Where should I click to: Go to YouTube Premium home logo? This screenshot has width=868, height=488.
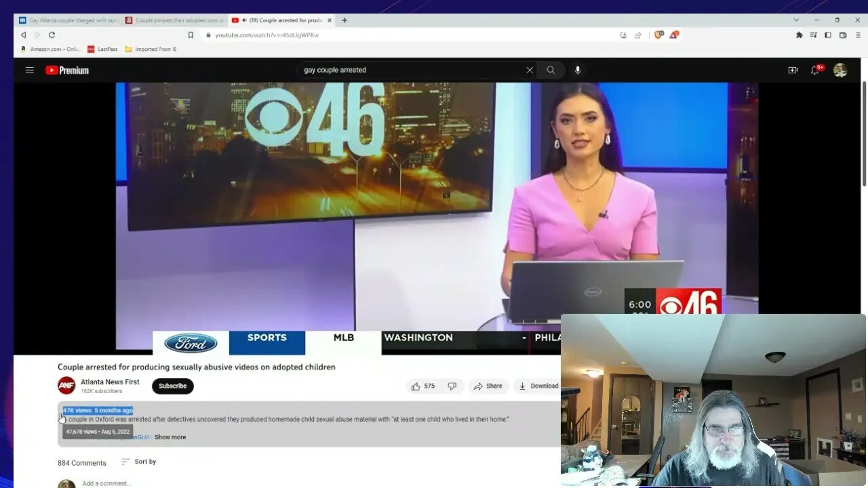[67, 70]
